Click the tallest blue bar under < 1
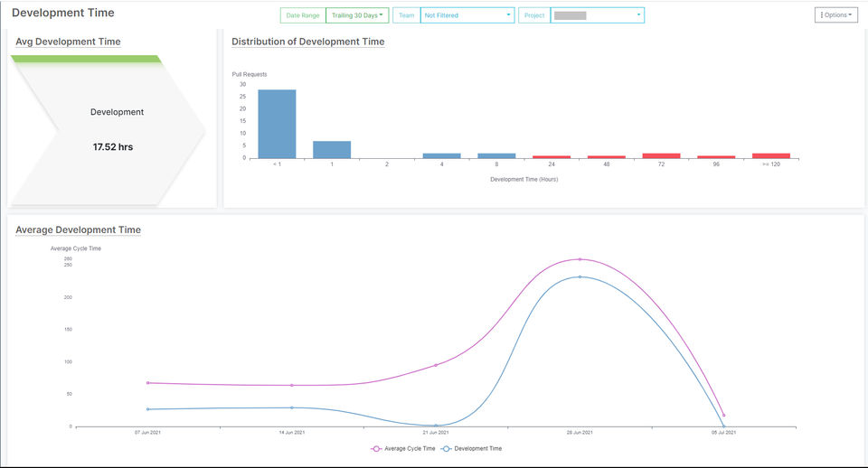Viewport: 868px width, 468px height. click(277, 124)
